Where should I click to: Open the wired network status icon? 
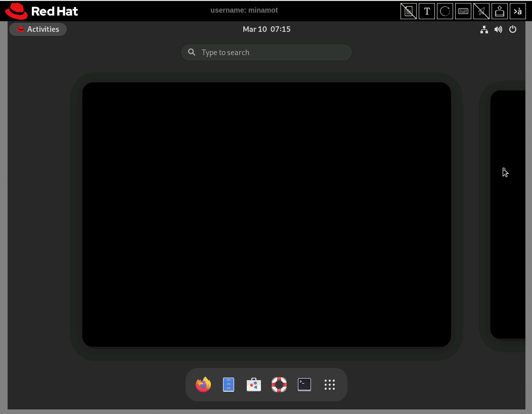(x=484, y=29)
